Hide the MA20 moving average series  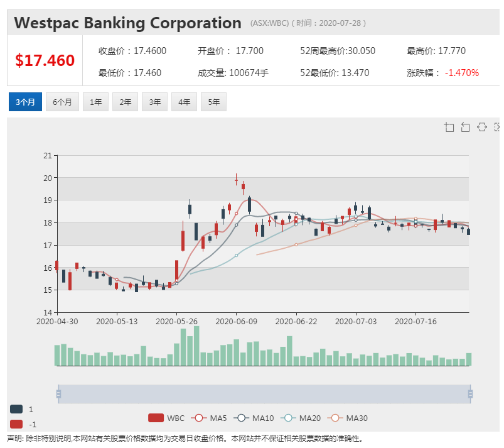tap(301, 418)
